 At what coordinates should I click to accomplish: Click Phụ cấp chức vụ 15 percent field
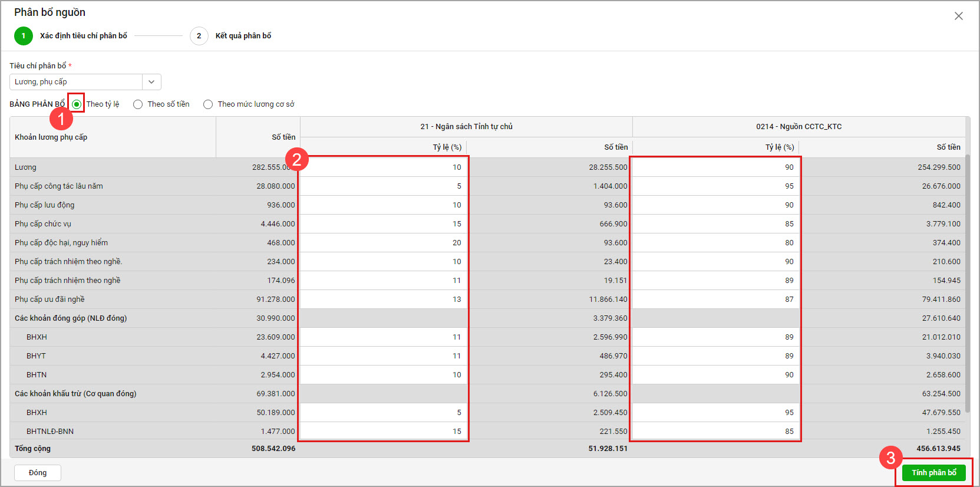(383, 224)
